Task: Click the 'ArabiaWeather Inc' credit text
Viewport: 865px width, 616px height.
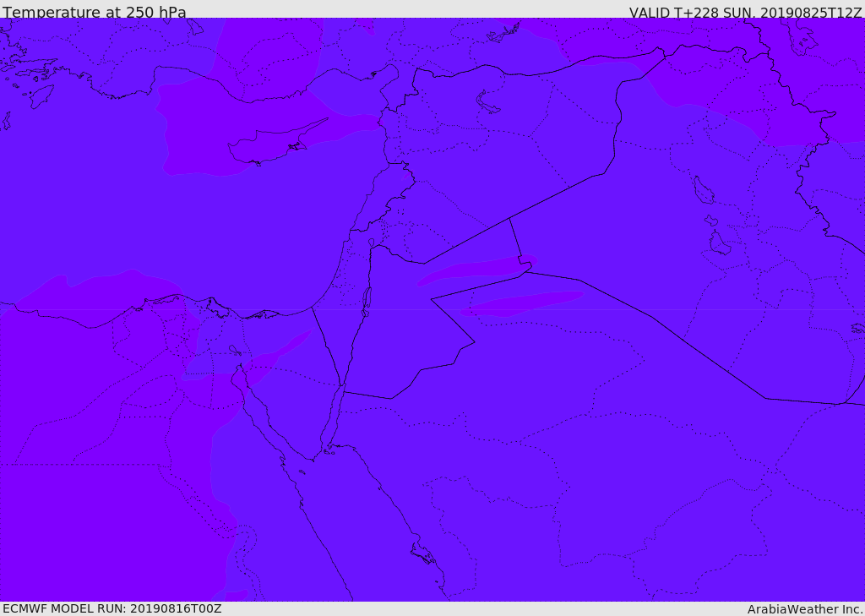Action: [x=804, y=609]
